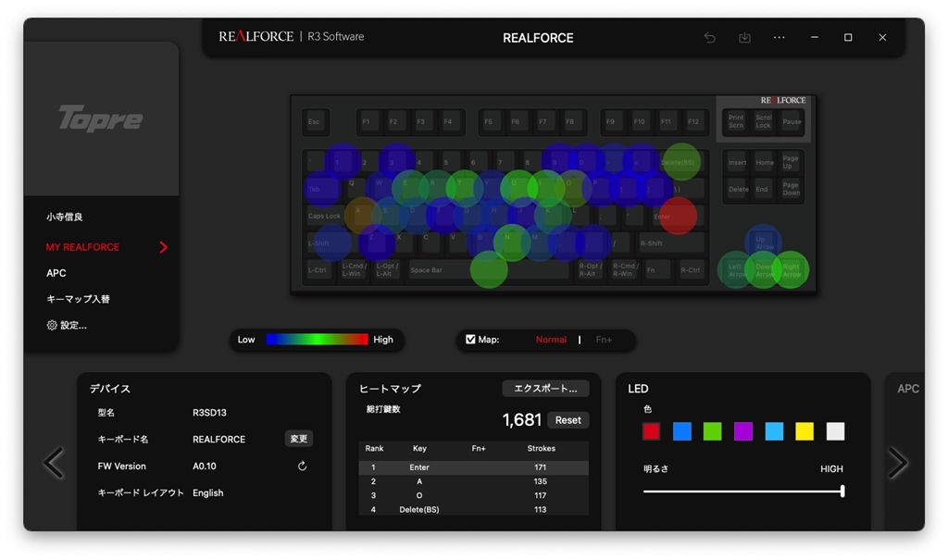Click the Insert key on keyboard map
Screen dimensions: 948x560
(x=737, y=162)
